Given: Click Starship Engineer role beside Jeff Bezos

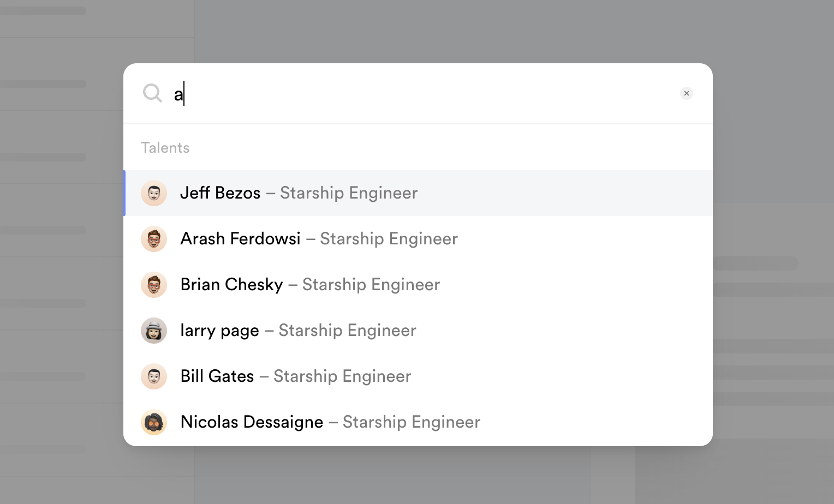Looking at the screenshot, I should pos(349,193).
